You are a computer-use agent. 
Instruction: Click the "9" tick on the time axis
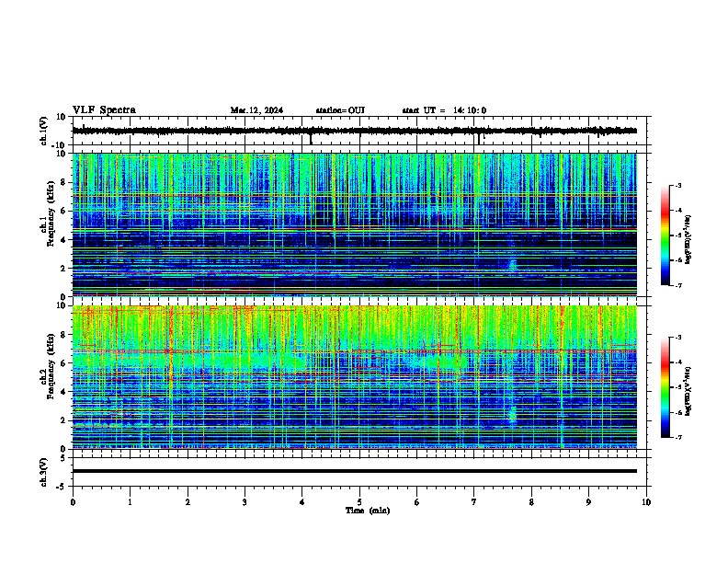tap(588, 502)
